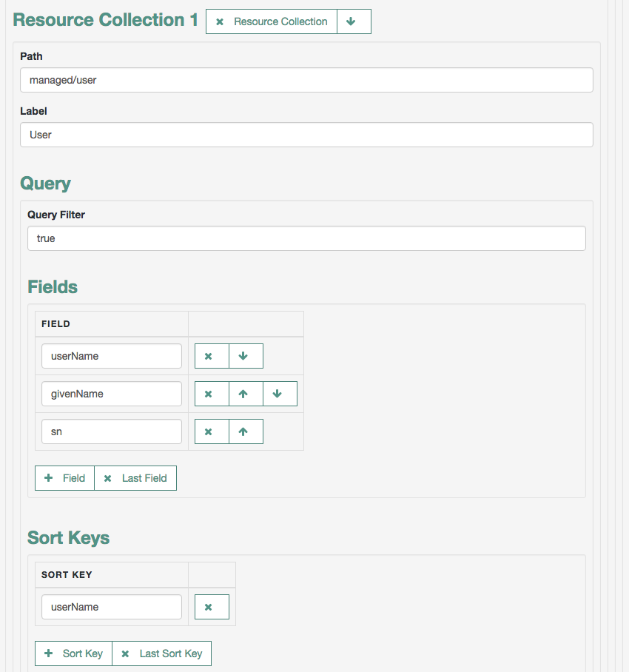Add a new Field
This screenshot has height=672, width=629.
(x=64, y=478)
